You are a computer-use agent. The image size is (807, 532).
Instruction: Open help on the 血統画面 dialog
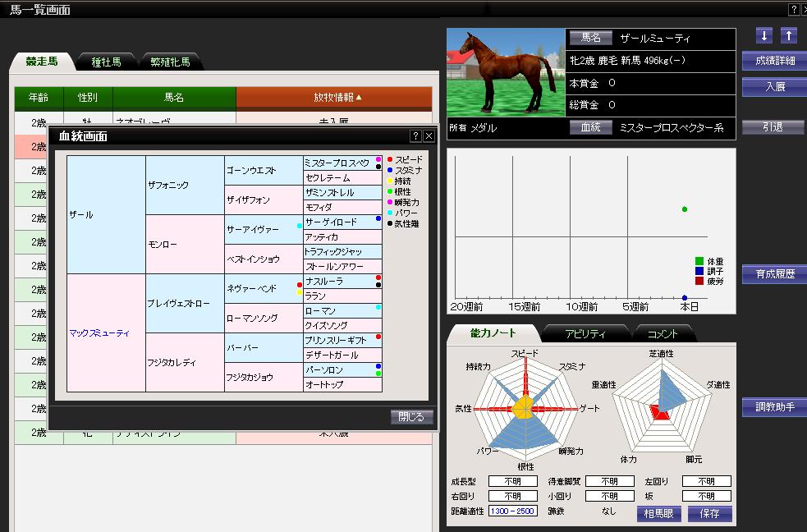[x=416, y=136]
